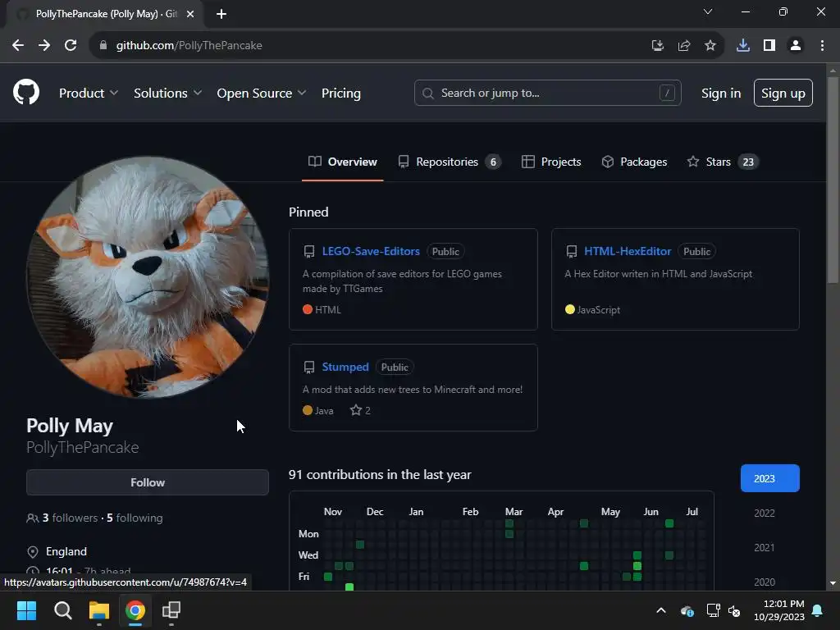This screenshot has width=840, height=630.
Task: Expand the Open Source menu
Action: pos(262,94)
